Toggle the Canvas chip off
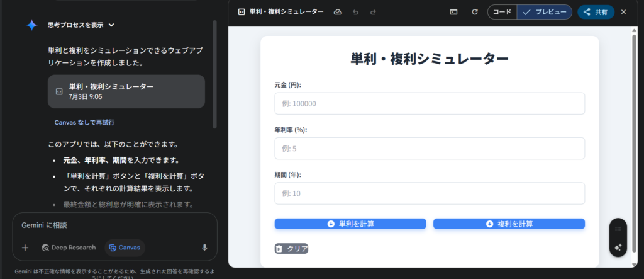 tap(125, 248)
